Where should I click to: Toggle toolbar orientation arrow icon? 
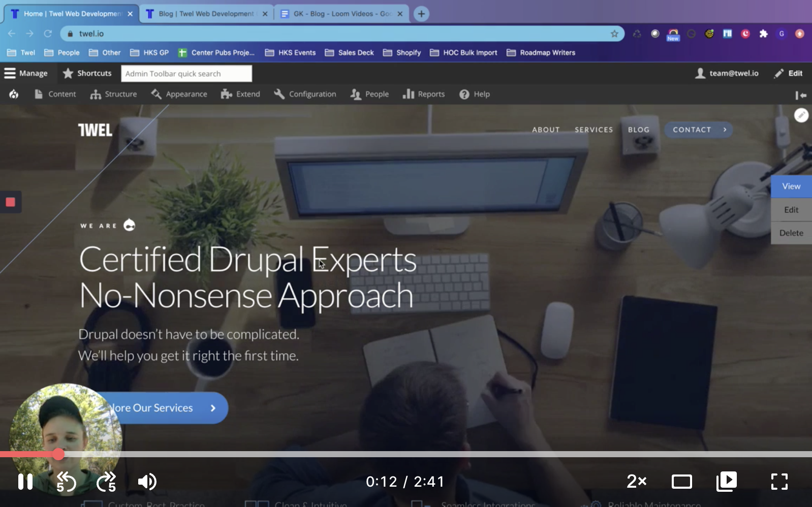pyautogui.click(x=801, y=95)
